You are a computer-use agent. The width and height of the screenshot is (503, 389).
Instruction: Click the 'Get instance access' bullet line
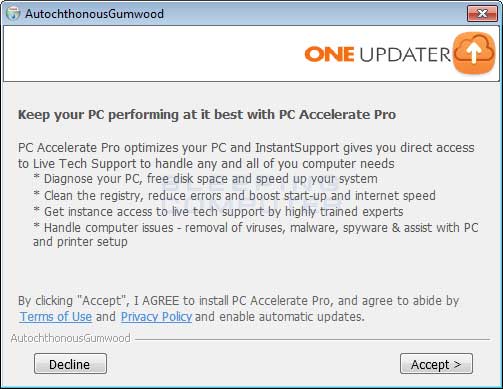pyautogui.click(x=218, y=212)
